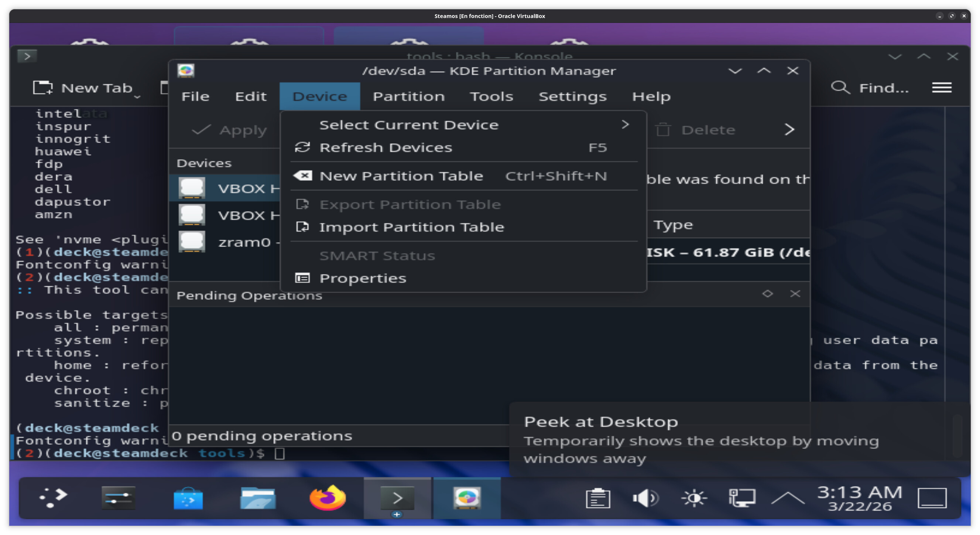Open the Partition menu
Viewport: 980px width, 535px height.
409,97
